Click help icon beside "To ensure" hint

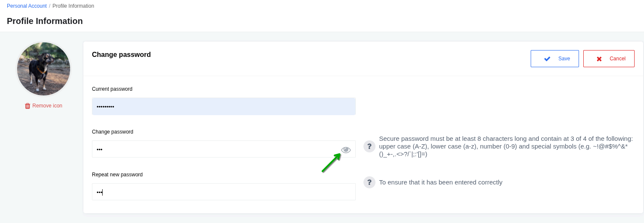coord(369,182)
